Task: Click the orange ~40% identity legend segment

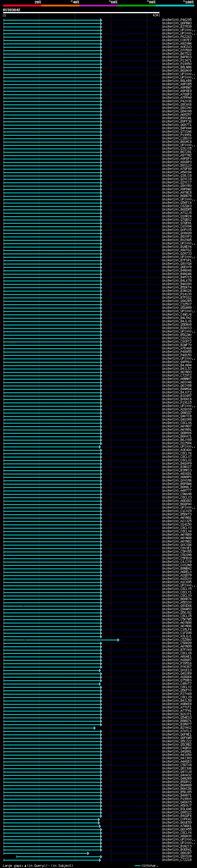Action: 60,6
